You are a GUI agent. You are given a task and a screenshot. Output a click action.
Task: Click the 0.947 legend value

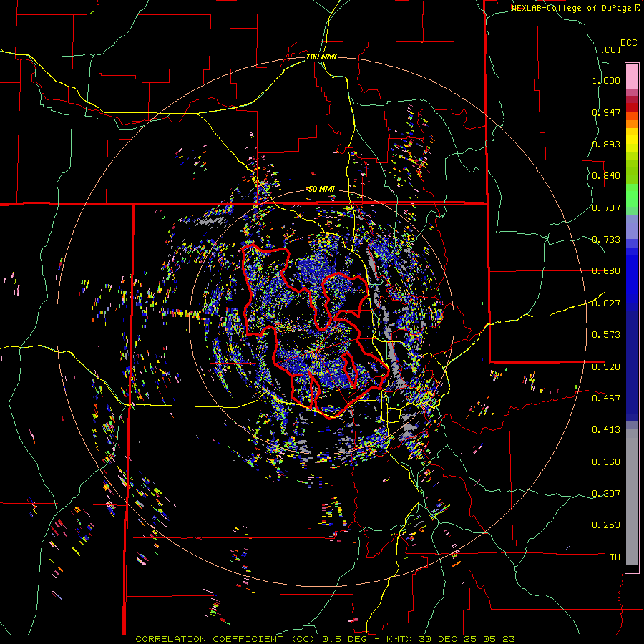coord(606,112)
